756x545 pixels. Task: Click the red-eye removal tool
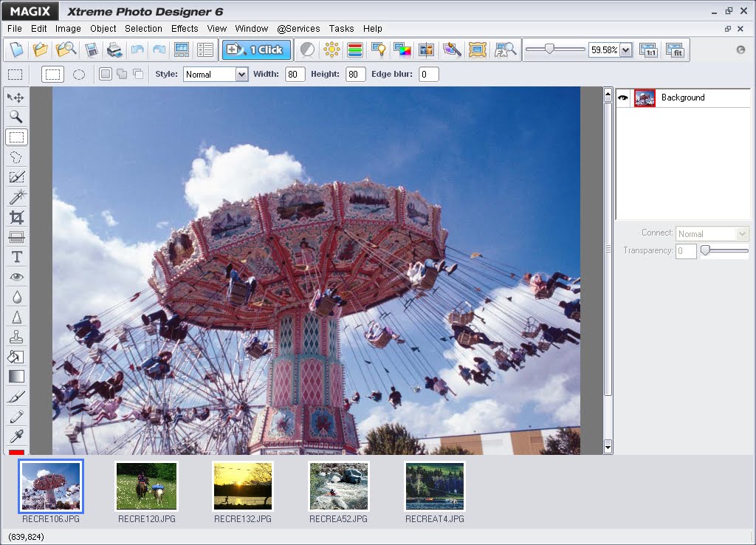pos(16,276)
